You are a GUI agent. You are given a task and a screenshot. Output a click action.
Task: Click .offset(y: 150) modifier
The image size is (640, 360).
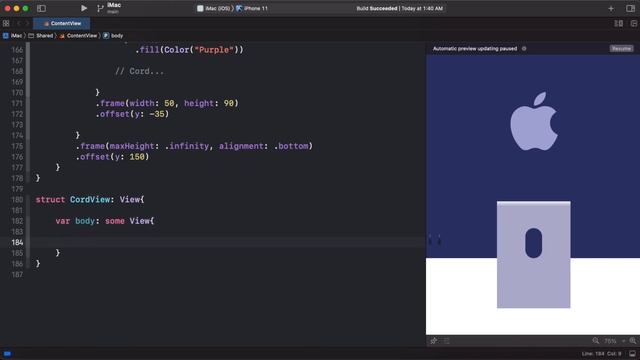coord(112,157)
